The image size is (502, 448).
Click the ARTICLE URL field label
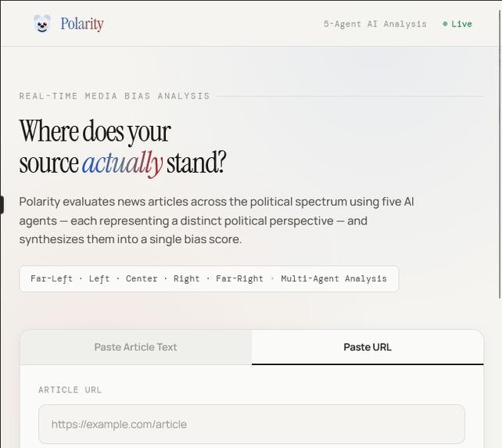pyautogui.click(x=70, y=389)
